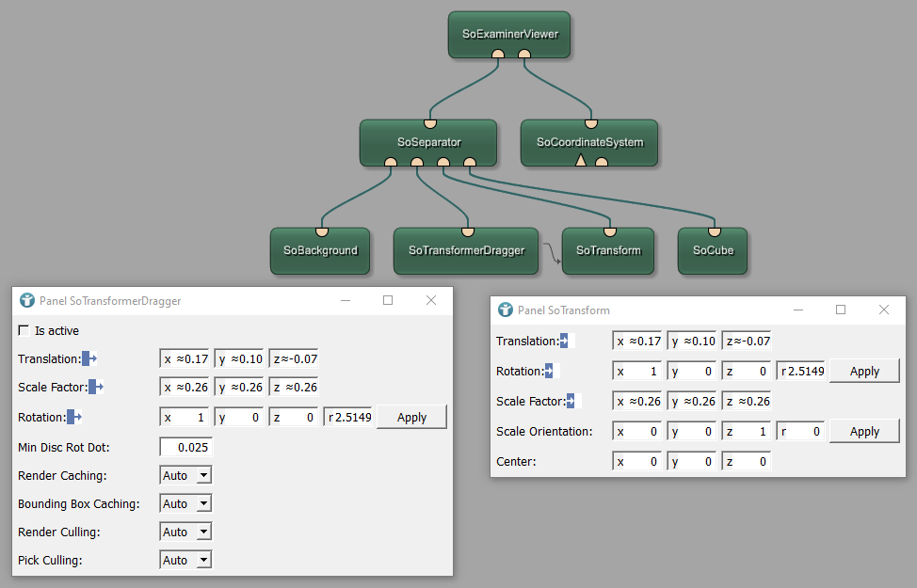The width and height of the screenshot is (917, 588).
Task: Close the Panel SoTransformerDragger window
Action: pyautogui.click(x=431, y=300)
